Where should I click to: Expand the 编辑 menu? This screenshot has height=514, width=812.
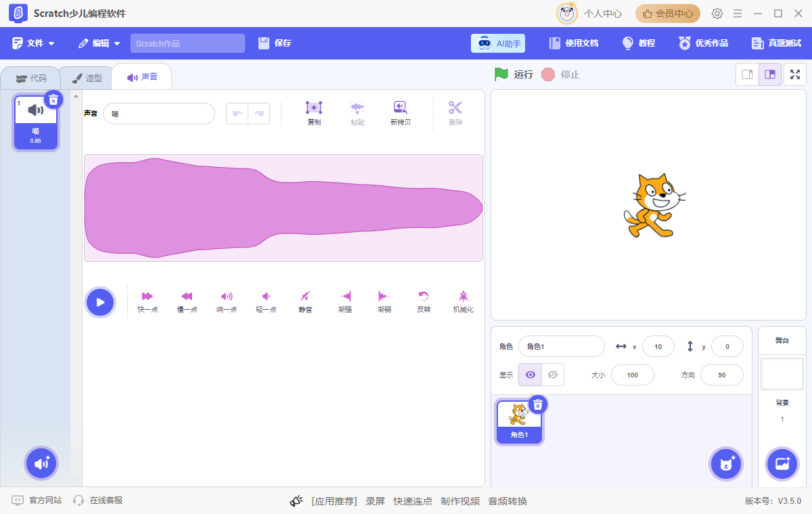pos(99,43)
